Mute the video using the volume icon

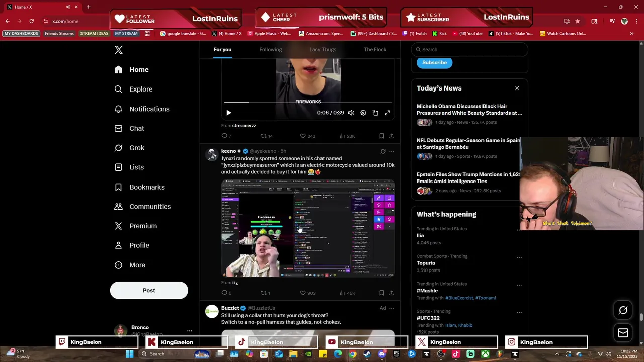[351, 113]
